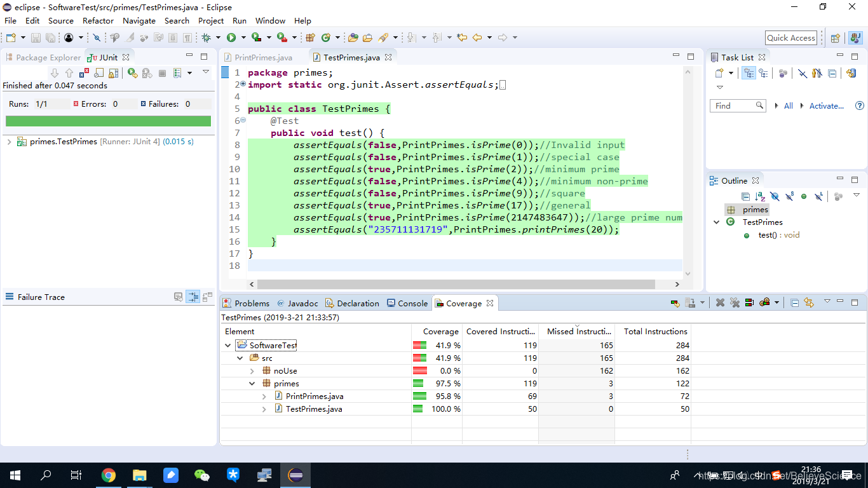This screenshot has height=488, width=868.
Task: Remove All Sessions in Coverage view
Action: tap(735, 303)
